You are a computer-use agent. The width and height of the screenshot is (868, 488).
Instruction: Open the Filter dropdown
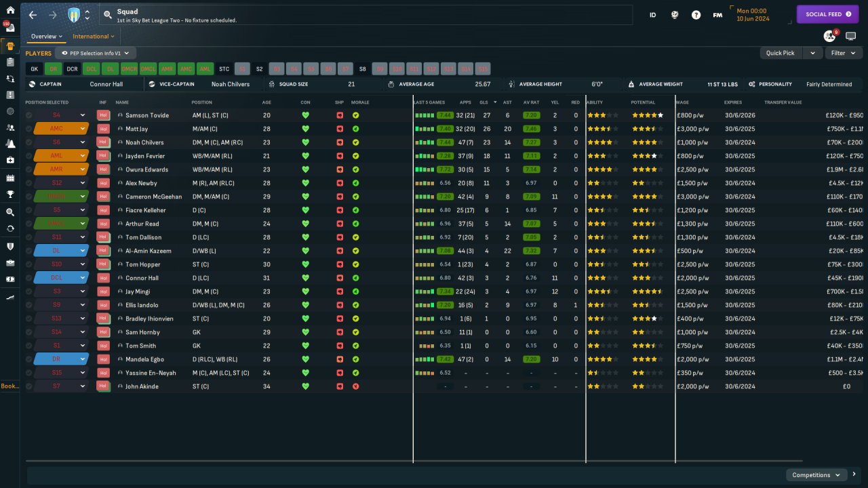843,53
